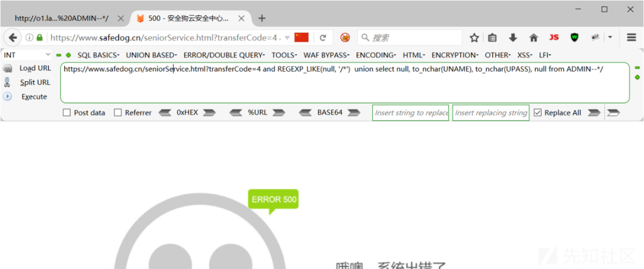Click the Split URL text button
644x269 pixels.
(35, 82)
